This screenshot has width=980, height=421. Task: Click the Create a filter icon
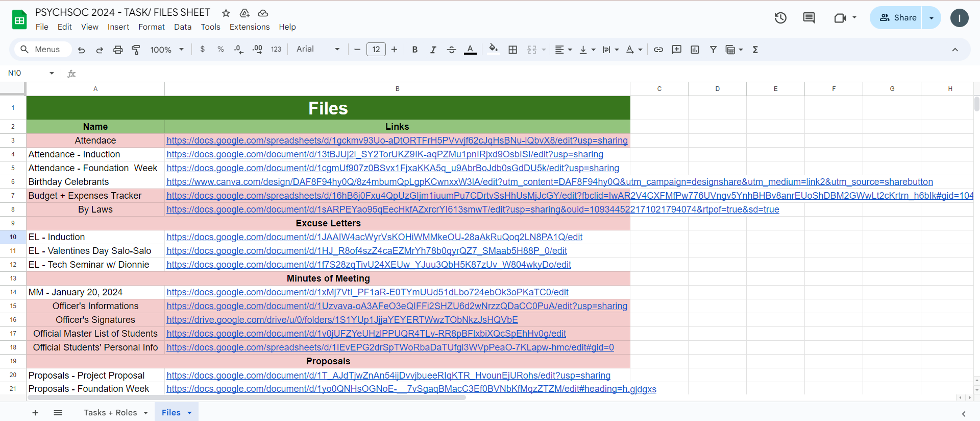click(x=713, y=50)
